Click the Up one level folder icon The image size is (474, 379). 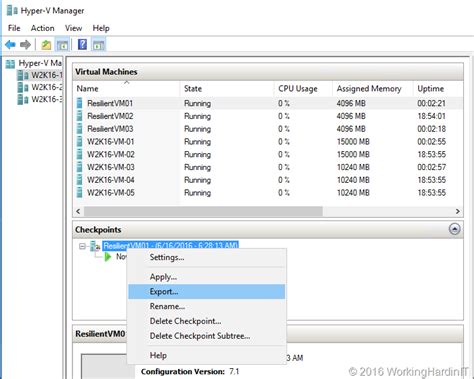46,45
